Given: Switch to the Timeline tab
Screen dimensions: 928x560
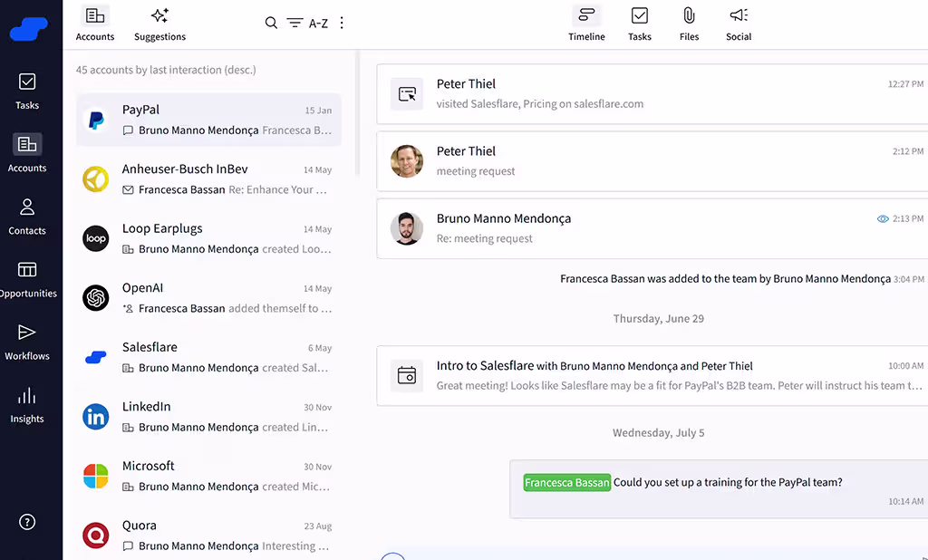Looking at the screenshot, I should 586,23.
